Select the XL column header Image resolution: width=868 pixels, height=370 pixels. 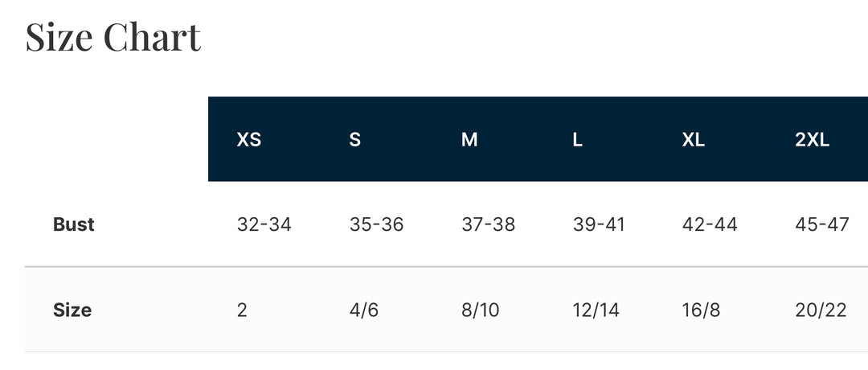click(x=693, y=140)
